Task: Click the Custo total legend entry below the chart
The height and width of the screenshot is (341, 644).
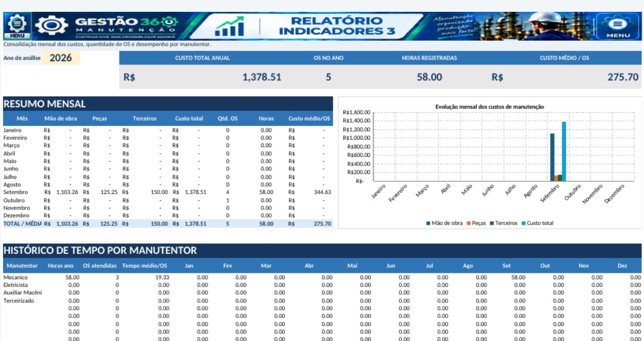Action: coord(537,223)
